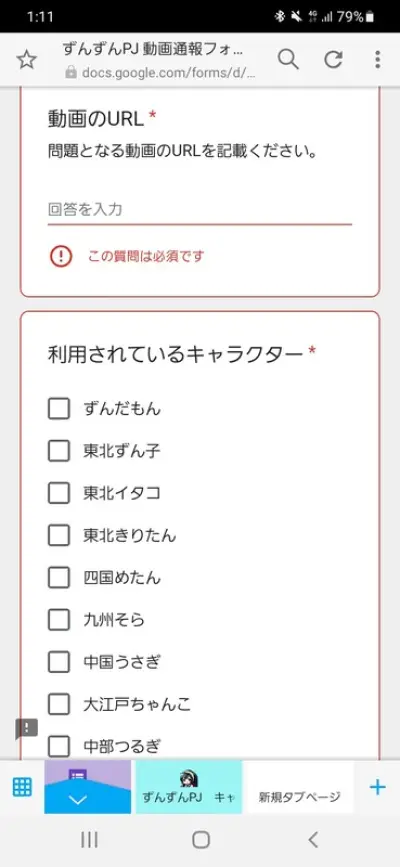The height and width of the screenshot is (867, 400).
Task: Check the 東北きりたん checkbox
Action: [59, 535]
